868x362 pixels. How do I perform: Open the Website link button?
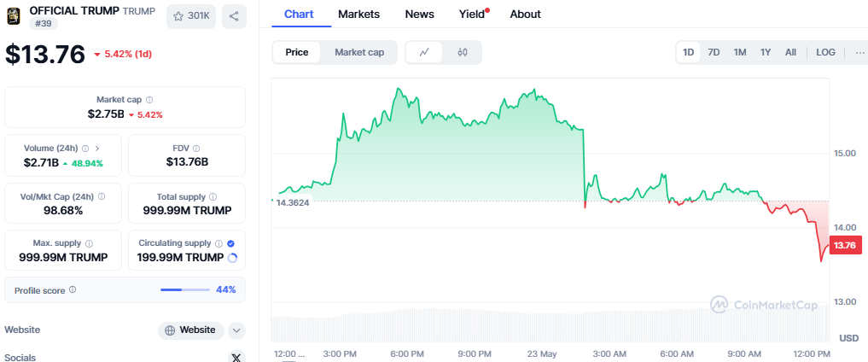point(191,330)
